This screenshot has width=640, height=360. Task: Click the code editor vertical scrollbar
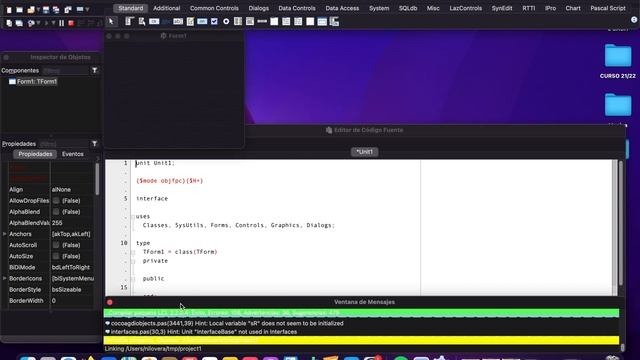620,222
